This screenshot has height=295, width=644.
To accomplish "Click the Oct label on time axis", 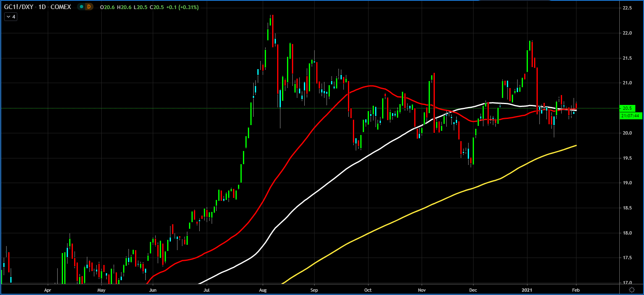I will [x=368, y=290].
